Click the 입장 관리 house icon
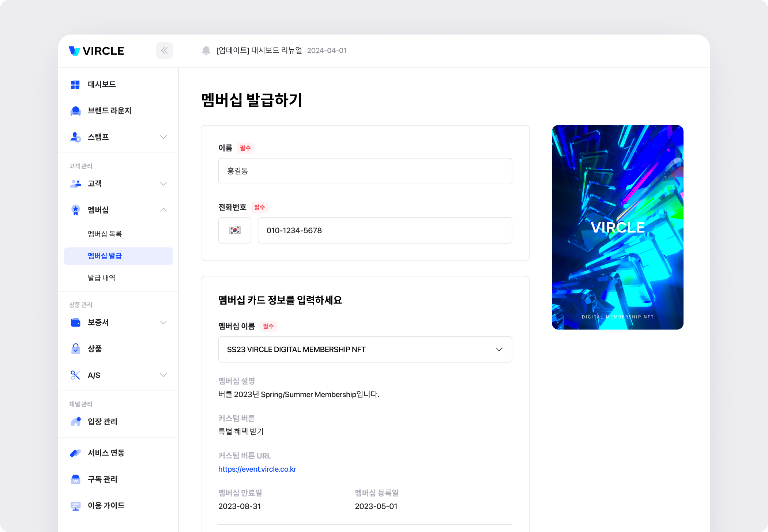The height and width of the screenshot is (532, 768). pyautogui.click(x=76, y=422)
